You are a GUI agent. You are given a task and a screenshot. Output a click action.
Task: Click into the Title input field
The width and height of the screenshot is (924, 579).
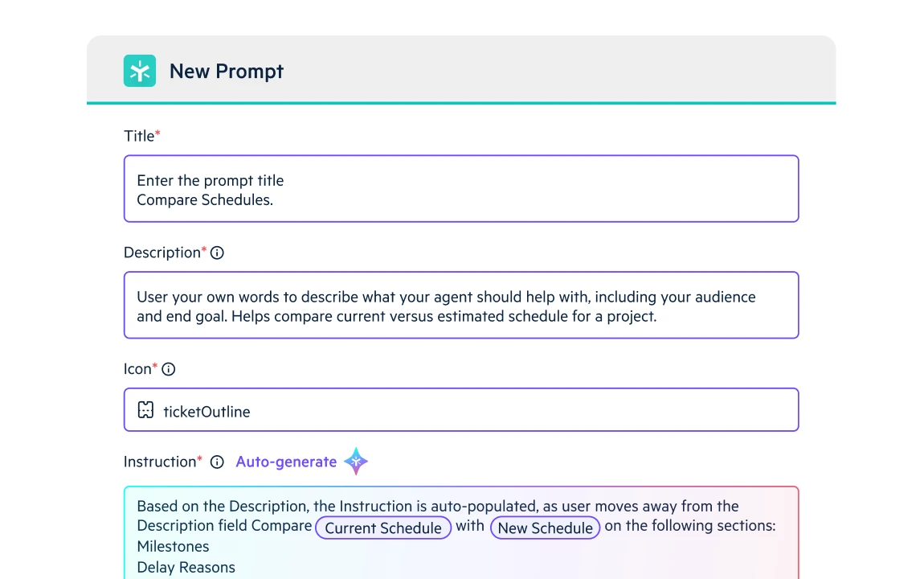tap(461, 189)
